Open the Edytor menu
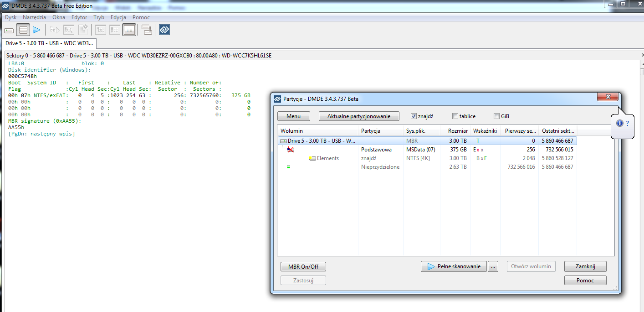Viewport: 644px width, 312px height. pos(79,17)
